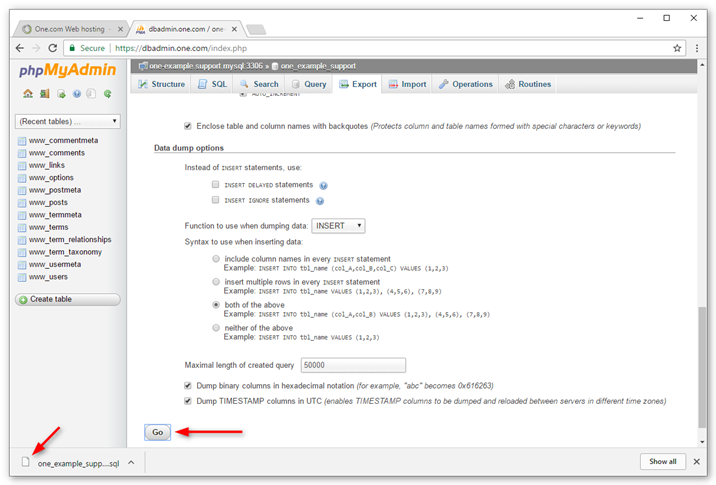
Task: Click the www_users table icon
Action: tap(21, 277)
